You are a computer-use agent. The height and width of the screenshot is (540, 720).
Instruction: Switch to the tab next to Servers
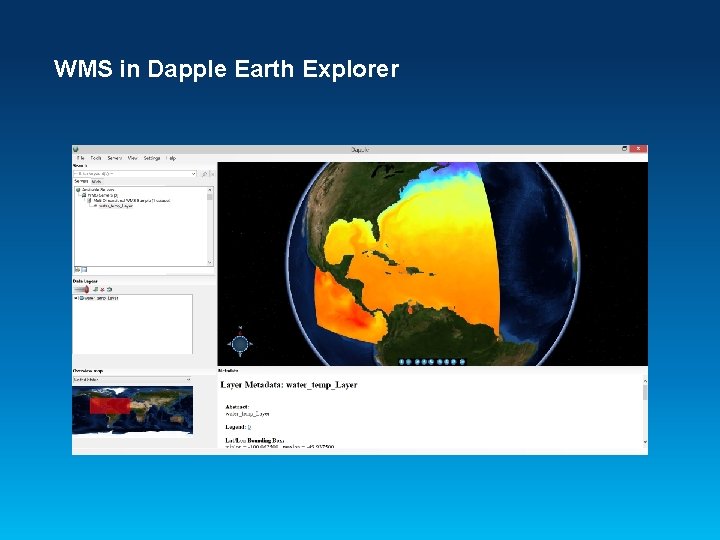pyautogui.click(x=96, y=182)
